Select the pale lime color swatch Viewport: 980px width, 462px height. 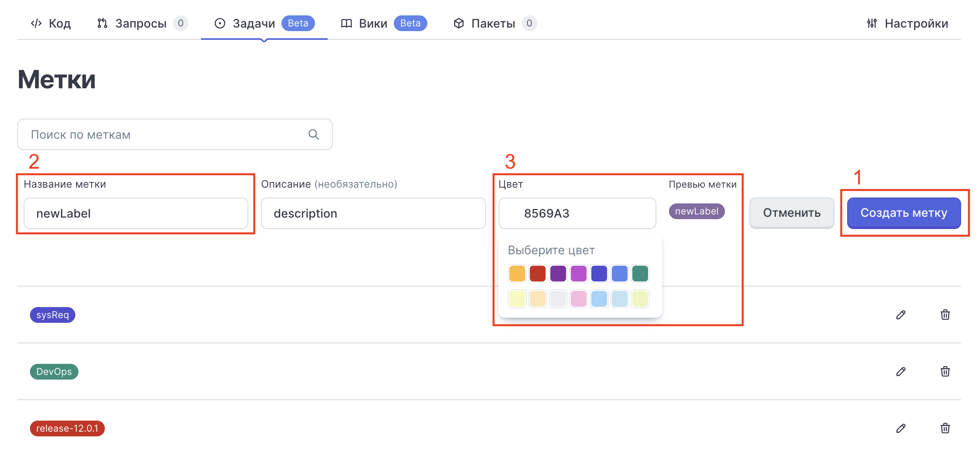pyautogui.click(x=640, y=299)
